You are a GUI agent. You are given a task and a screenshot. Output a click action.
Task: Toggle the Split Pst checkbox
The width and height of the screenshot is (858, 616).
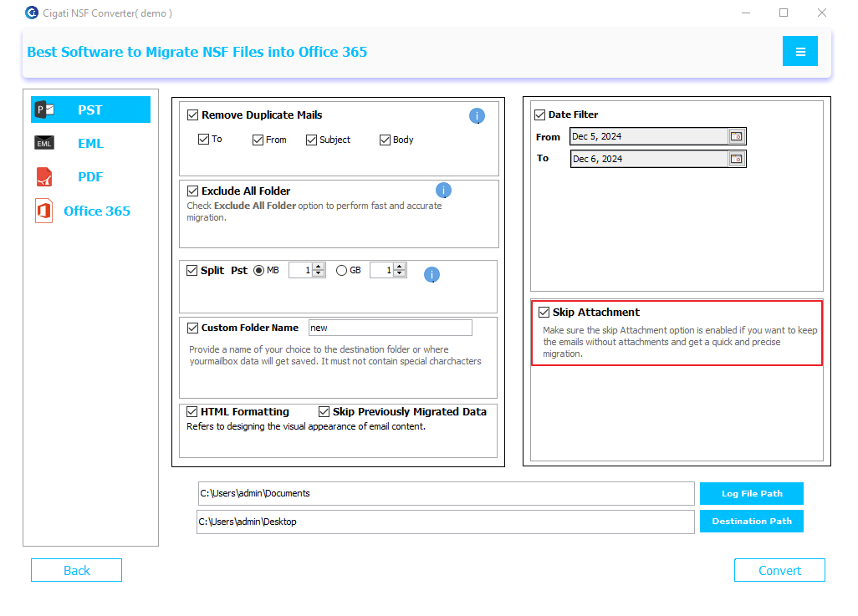(x=192, y=270)
